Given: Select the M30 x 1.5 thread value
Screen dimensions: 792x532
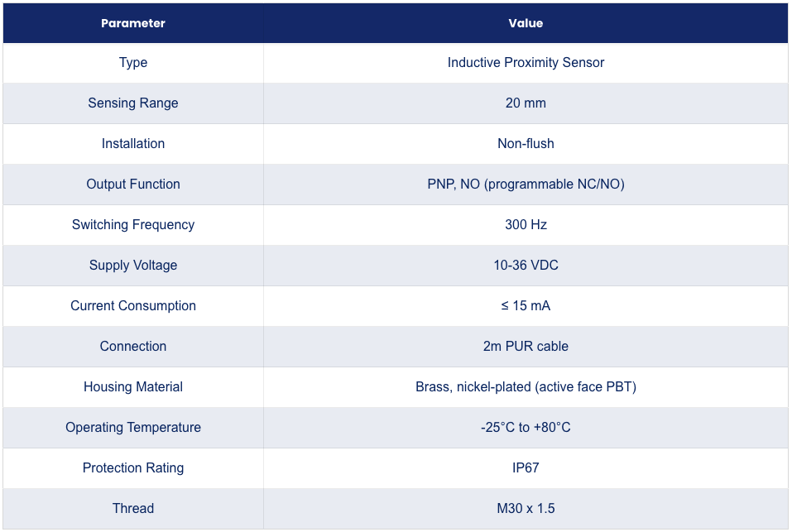Looking at the screenshot, I should point(526,508).
